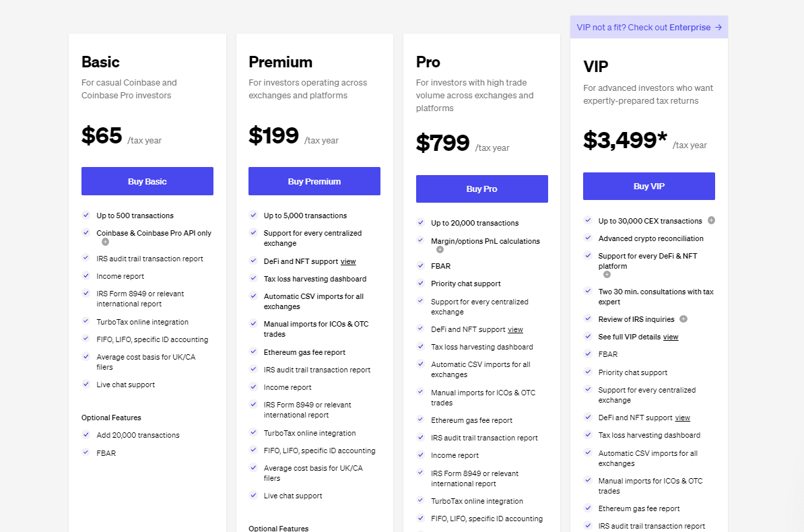Click the arrow icon in Enterprise banner

[x=718, y=28]
